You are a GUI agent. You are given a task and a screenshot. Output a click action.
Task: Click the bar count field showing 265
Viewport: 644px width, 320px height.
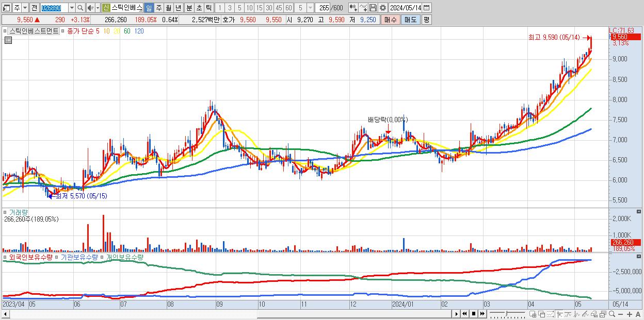pyautogui.click(x=324, y=8)
